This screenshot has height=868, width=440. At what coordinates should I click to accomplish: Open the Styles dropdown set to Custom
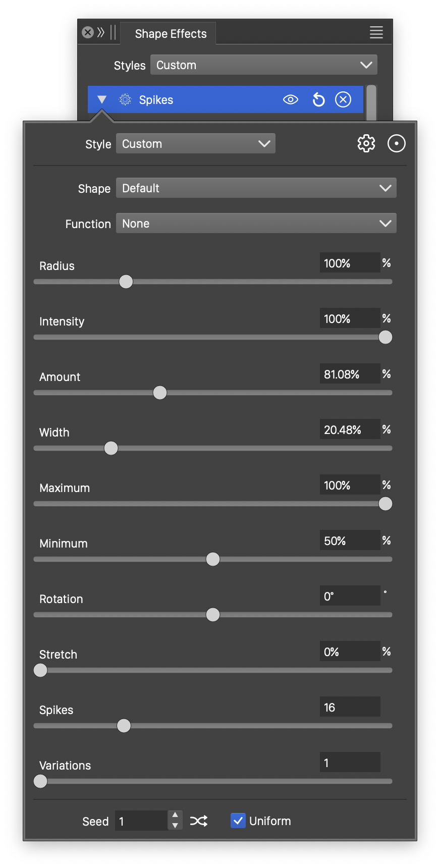click(263, 65)
